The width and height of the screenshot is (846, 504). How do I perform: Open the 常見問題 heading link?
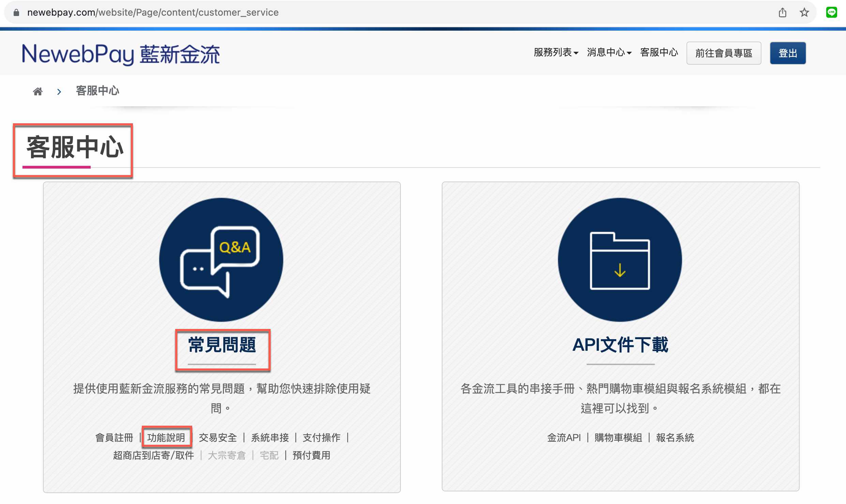[222, 345]
